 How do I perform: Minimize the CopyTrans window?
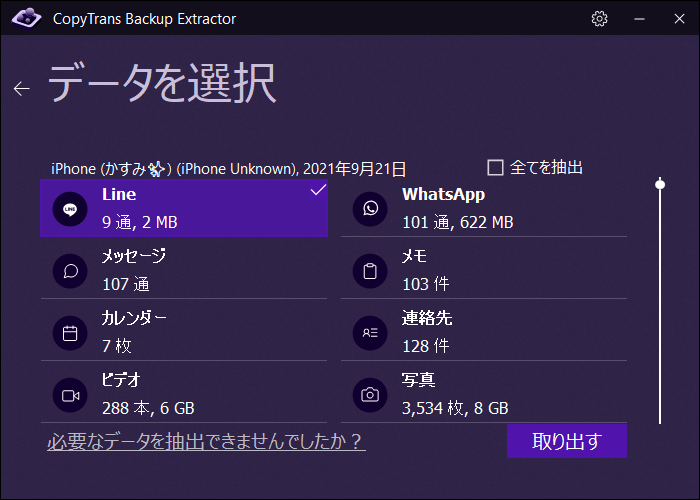[639, 19]
